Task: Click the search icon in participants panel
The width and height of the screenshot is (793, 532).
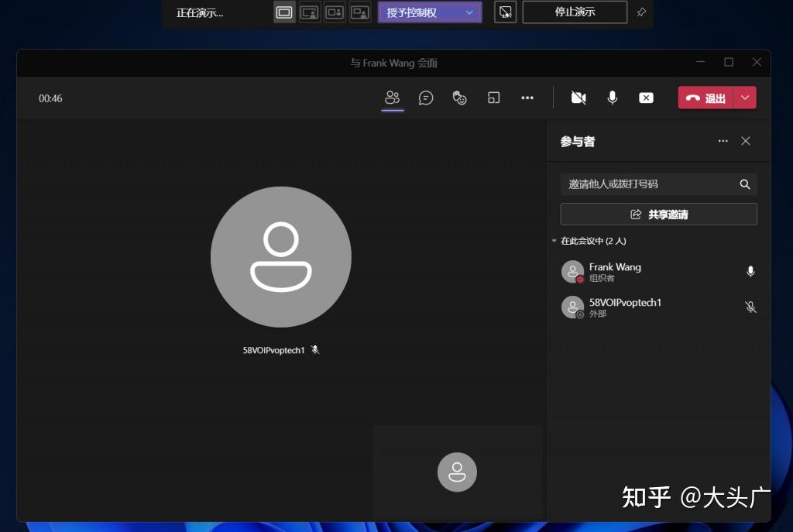Action: pyautogui.click(x=744, y=184)
